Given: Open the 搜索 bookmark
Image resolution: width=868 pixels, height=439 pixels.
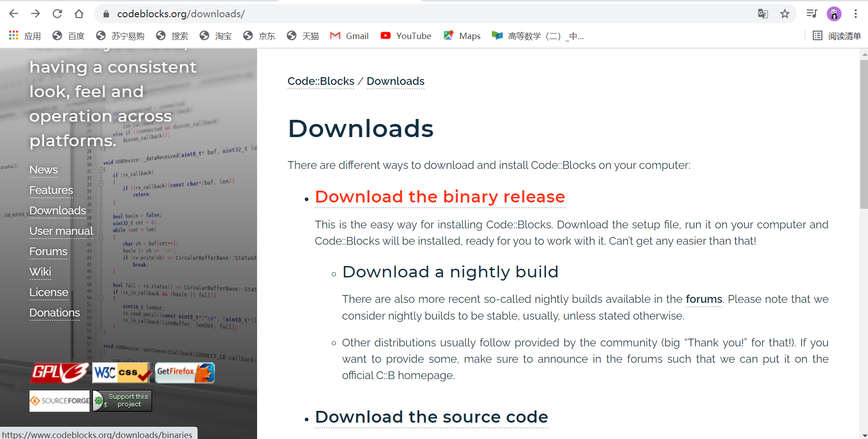Looking at the screenshot, I should click(x=172, y=36).
